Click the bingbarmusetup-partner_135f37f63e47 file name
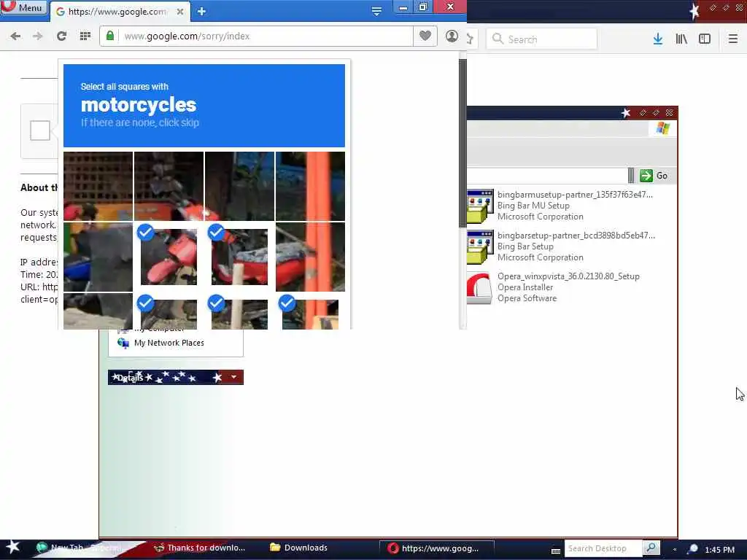The image size is (747, 560). point(575,194)
